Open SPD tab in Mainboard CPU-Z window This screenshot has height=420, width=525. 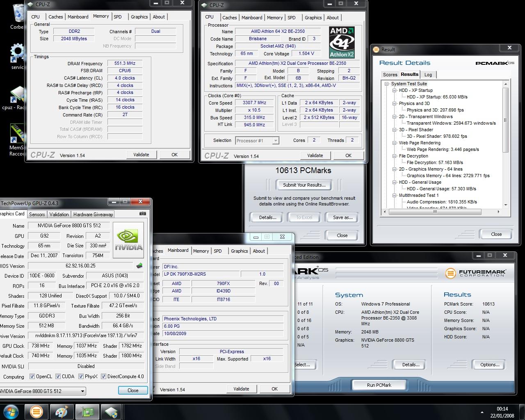coord(218,251)
